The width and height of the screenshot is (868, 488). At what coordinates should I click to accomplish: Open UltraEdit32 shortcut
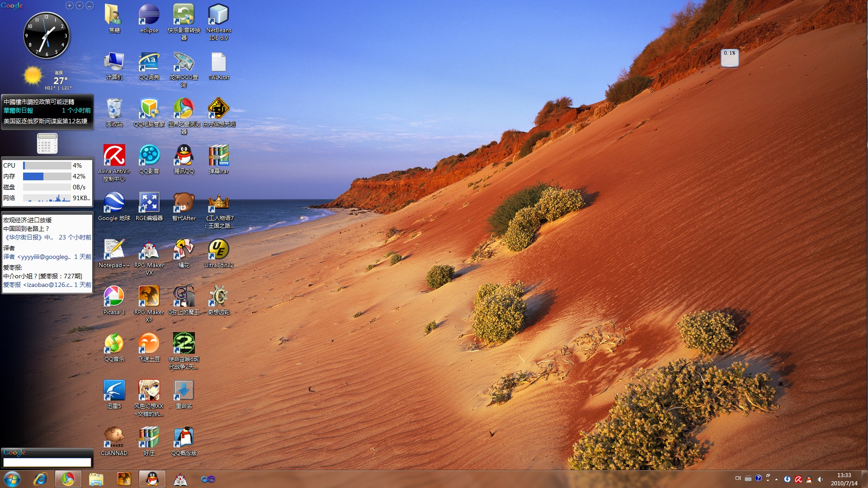click(x=218, y=253)
